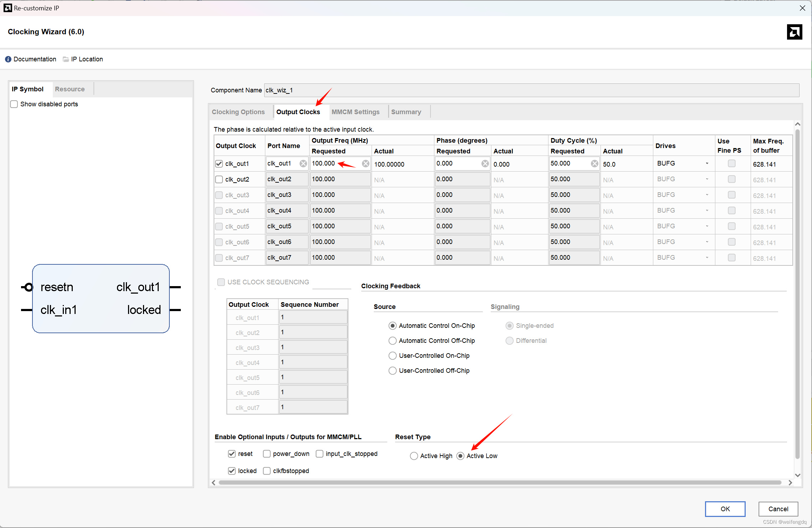Click the horizontal scrollbar track
Image resolution: width=812 pixels, height=528 pixels.
point(500,483)
